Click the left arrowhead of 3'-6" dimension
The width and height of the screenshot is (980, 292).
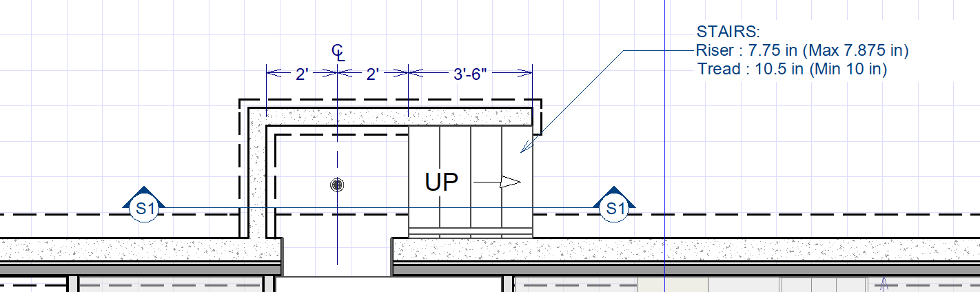pos(415,72)
